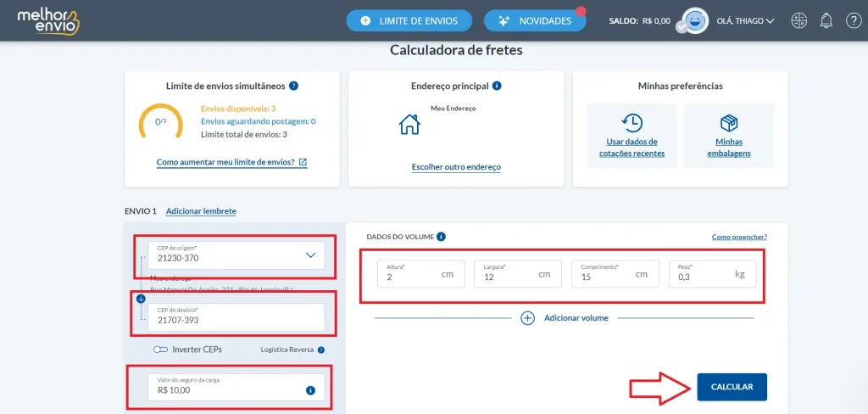Viewport: 868px width, 414px height.
Task: Click the Saldo R$ 0,00 text
Action: click(x=639, y=21)
